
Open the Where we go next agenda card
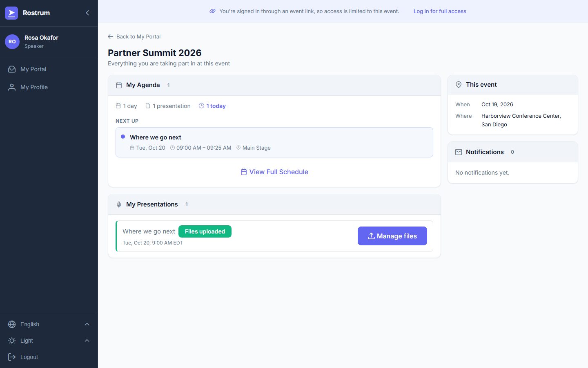274,142
